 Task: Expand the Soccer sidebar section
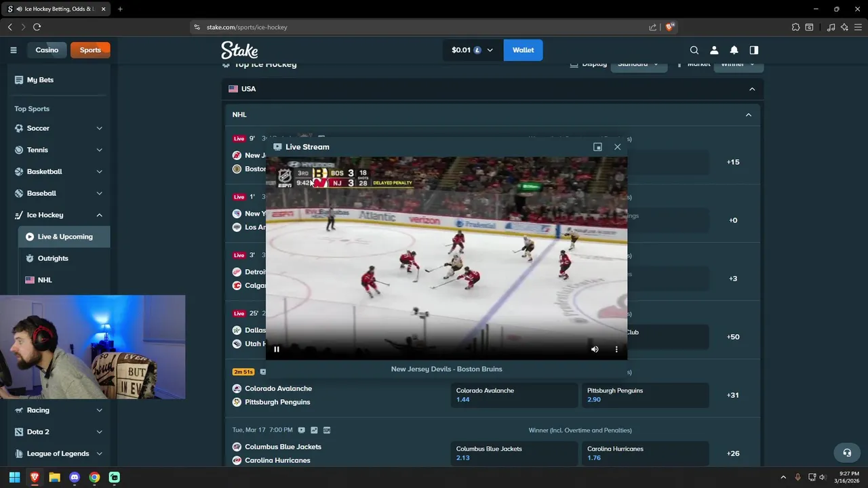(x=99, y=128)
